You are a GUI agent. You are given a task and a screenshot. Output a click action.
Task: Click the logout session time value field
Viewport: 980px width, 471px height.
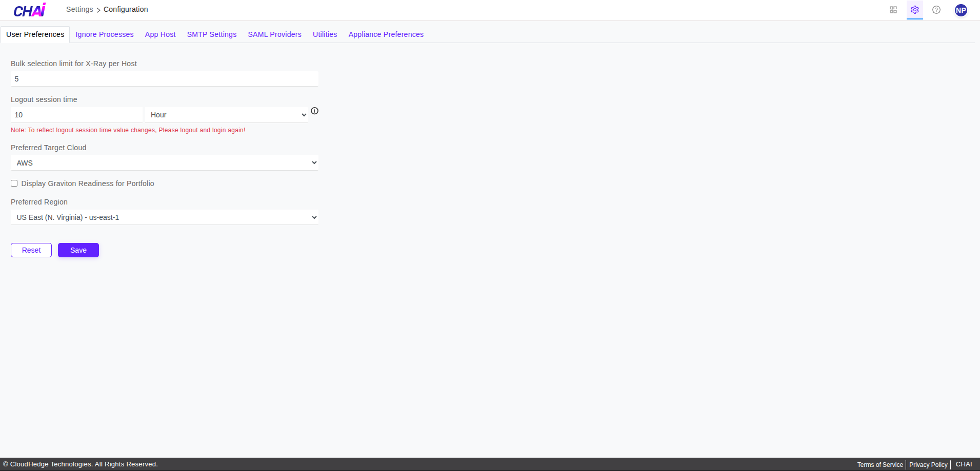click(x=76, y=114)
